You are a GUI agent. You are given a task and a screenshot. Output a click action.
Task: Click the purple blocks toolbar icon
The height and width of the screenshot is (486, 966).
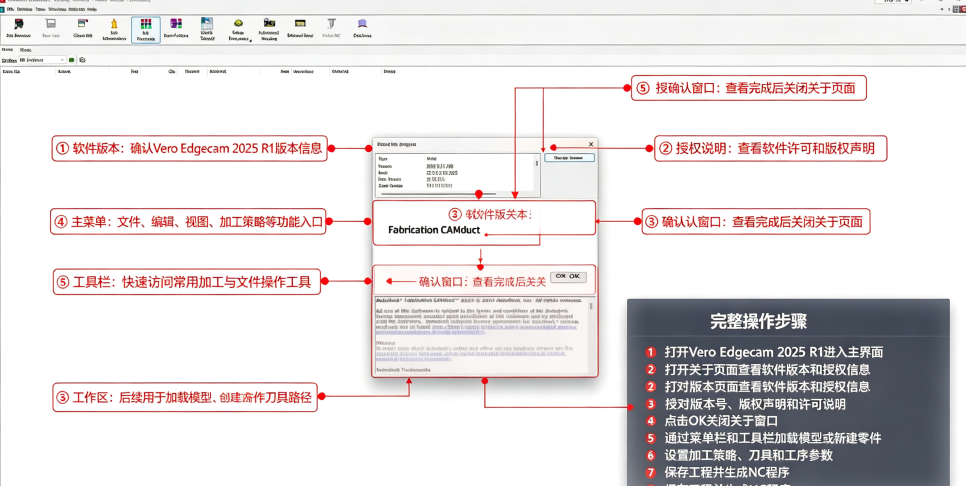[176, 23]
